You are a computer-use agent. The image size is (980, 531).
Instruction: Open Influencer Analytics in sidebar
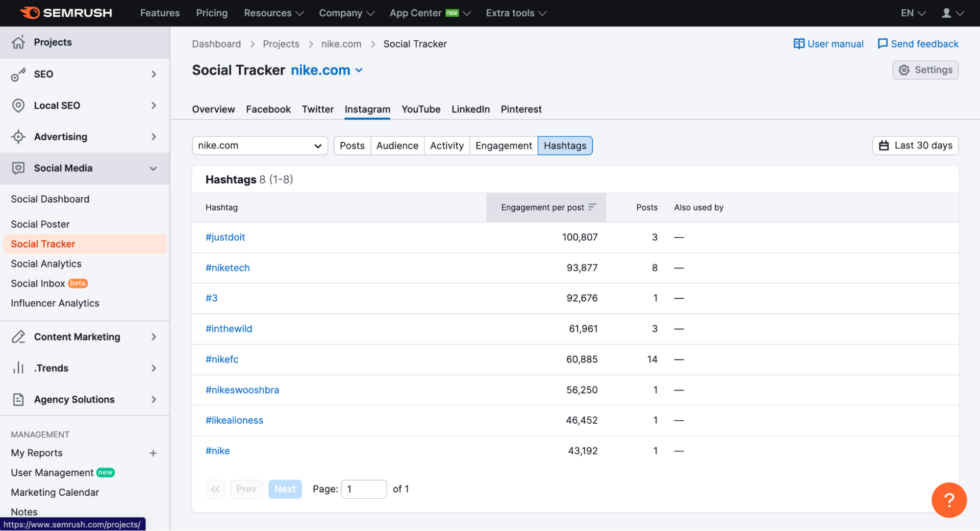(x=55, y=303)
